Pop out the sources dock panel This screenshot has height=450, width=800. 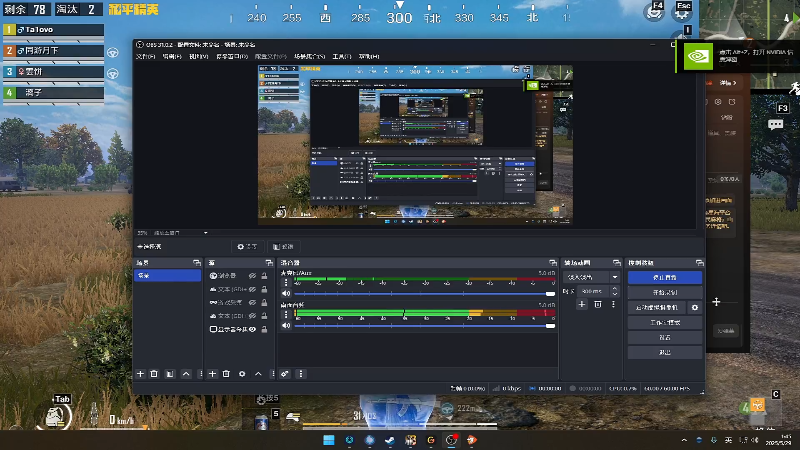click(269, 263)
